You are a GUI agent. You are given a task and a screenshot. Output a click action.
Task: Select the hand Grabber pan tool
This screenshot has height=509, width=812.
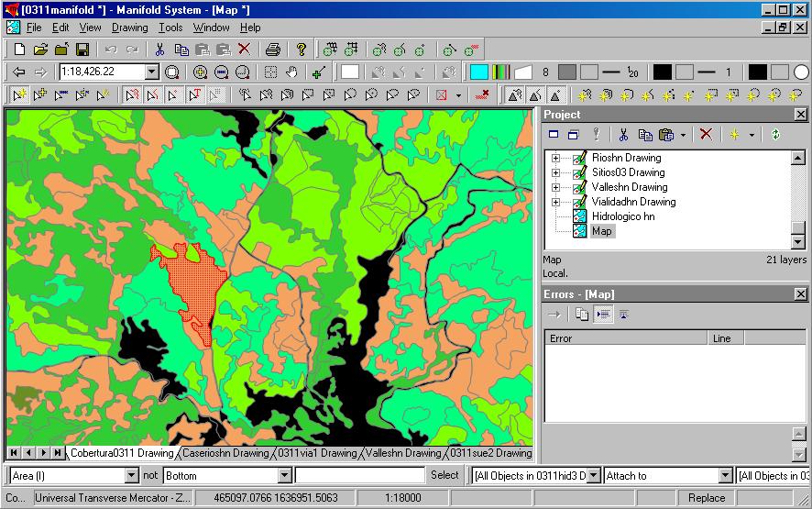coord(291,72)
